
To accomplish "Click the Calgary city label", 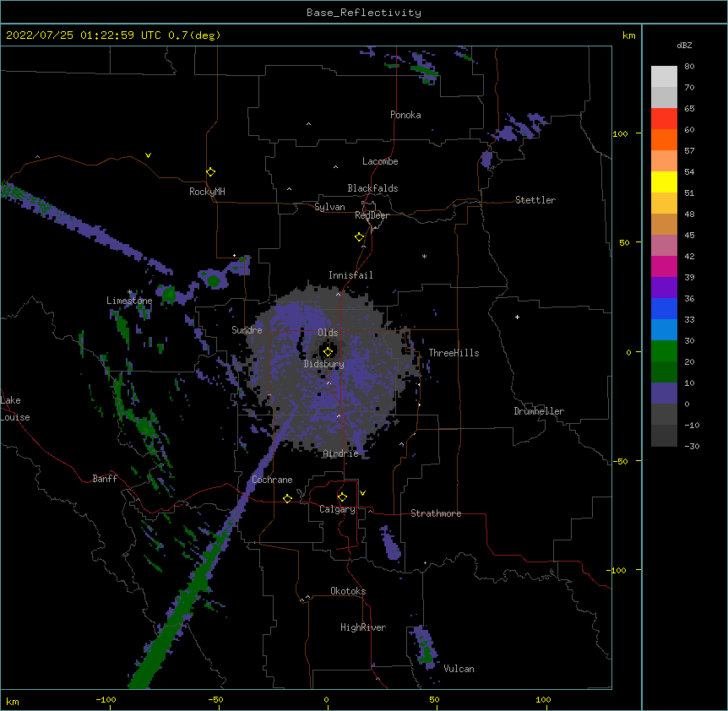I will [x=337, y=509].
